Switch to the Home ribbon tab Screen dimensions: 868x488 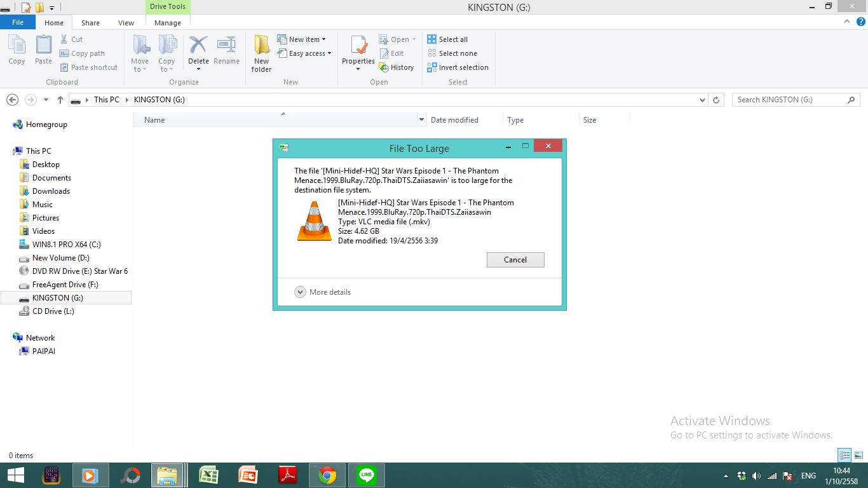coord(54,23)
